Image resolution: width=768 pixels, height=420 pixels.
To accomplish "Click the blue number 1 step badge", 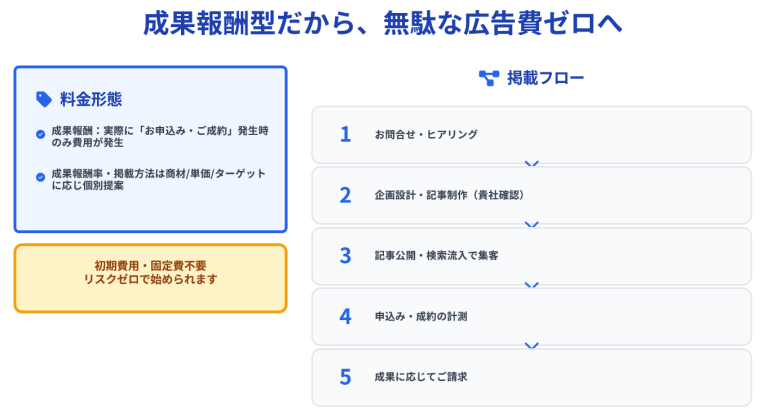I will tap(345, 134).
